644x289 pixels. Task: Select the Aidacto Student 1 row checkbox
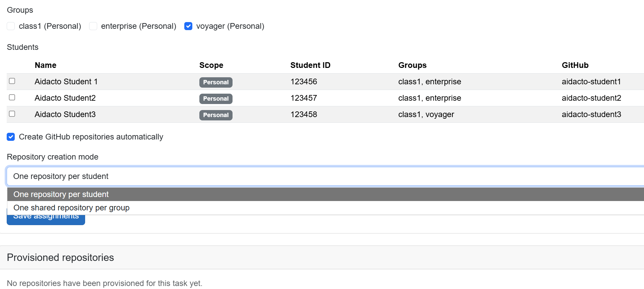pos(12,81)
